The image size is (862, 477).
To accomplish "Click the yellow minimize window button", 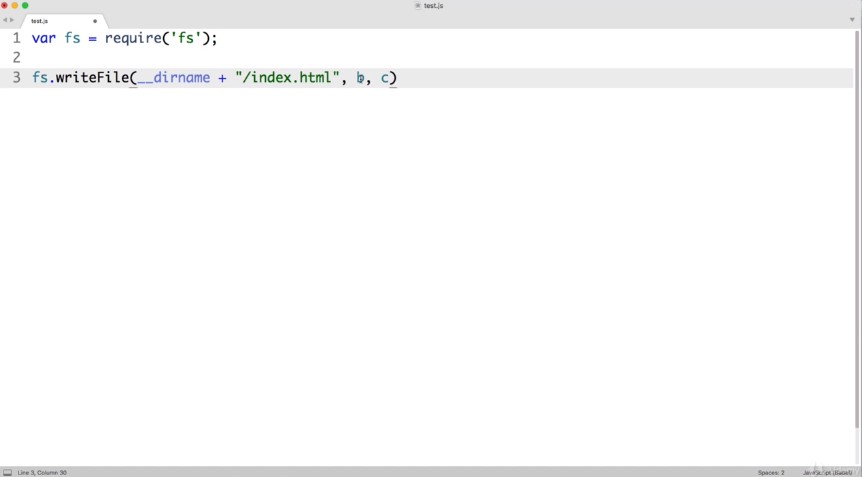I will click(15, 6).
